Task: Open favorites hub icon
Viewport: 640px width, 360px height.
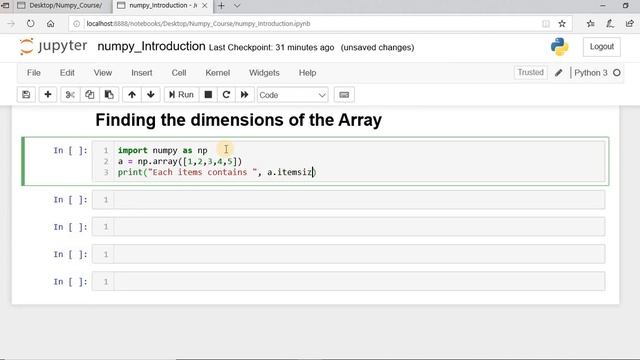Action: coord(590,24)
